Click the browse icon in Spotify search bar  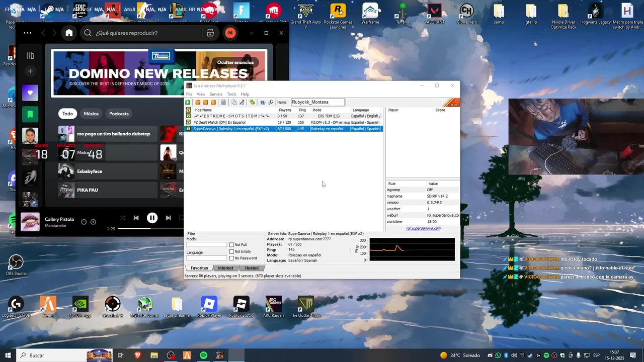click(x=210, y=33)
